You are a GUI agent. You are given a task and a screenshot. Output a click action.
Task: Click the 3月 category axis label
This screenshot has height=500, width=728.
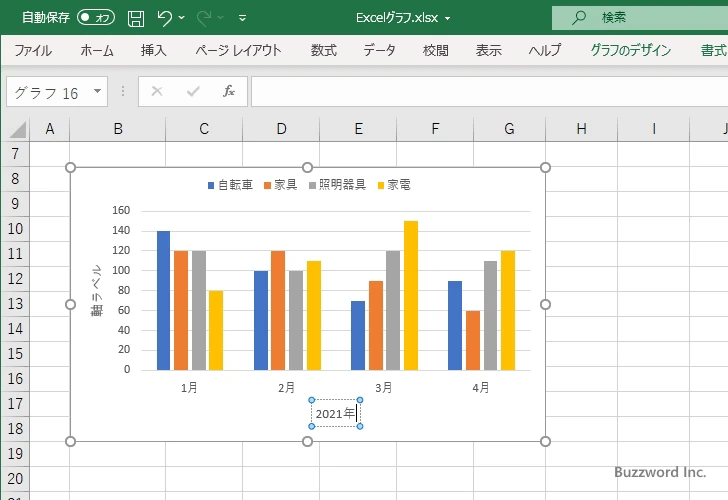384,388
